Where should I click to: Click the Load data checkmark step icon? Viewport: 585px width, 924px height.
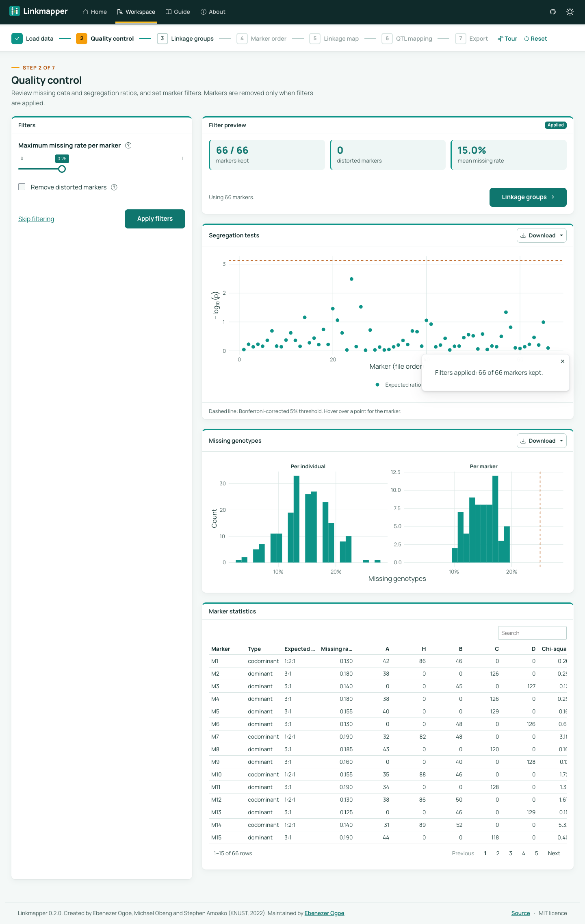coord(17,39)
